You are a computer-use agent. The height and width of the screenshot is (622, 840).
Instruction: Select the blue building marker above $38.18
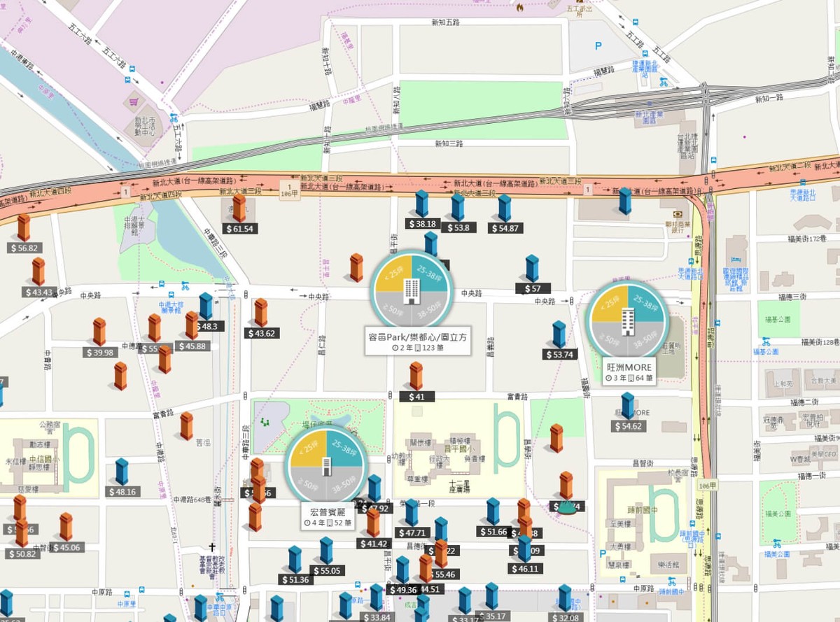click(x=421, y=204)
